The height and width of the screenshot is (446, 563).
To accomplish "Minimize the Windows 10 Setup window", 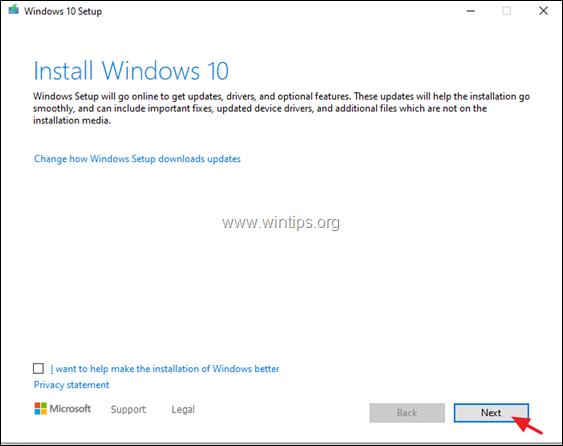I will click(x=470, y=11).
